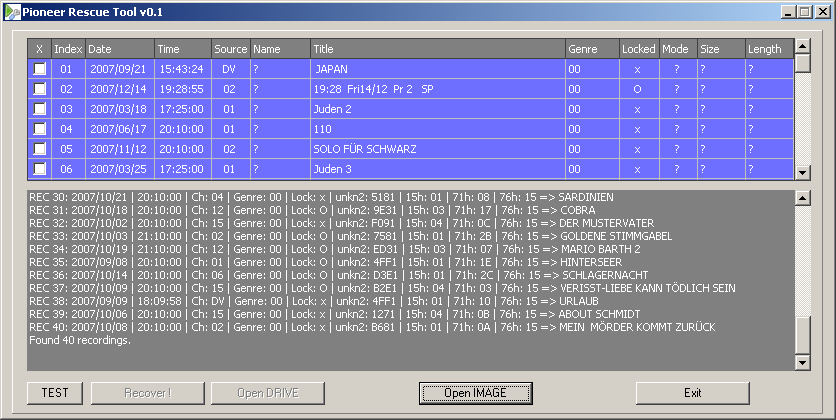Click the Date column header
The width and height of the screenshot is (836, 420).
[120, 49]
